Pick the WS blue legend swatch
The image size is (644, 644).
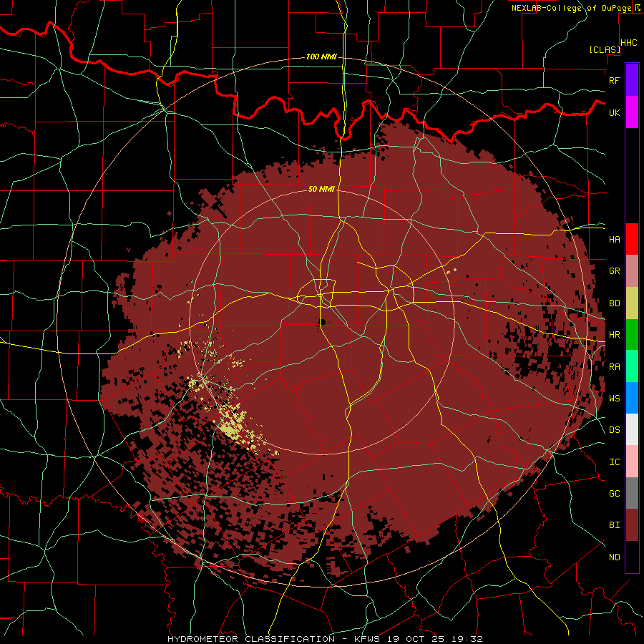point(632,398)
